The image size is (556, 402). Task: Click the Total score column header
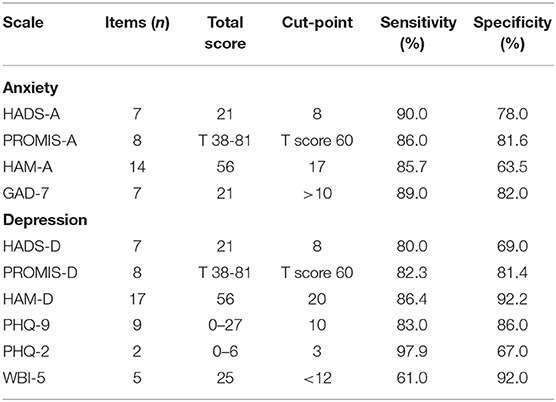tap(225, 33)
